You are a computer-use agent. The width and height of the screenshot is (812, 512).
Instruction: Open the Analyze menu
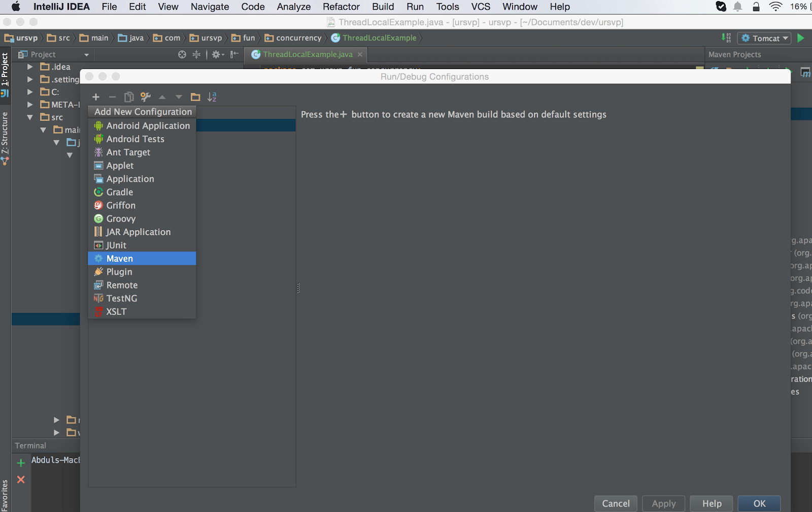click(x=294, y=7)
